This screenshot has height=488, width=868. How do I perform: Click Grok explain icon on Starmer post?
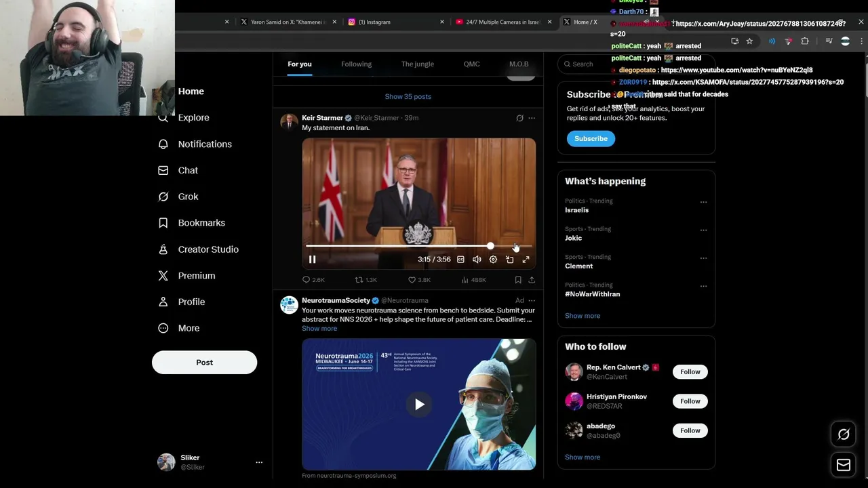click(519, 118)
